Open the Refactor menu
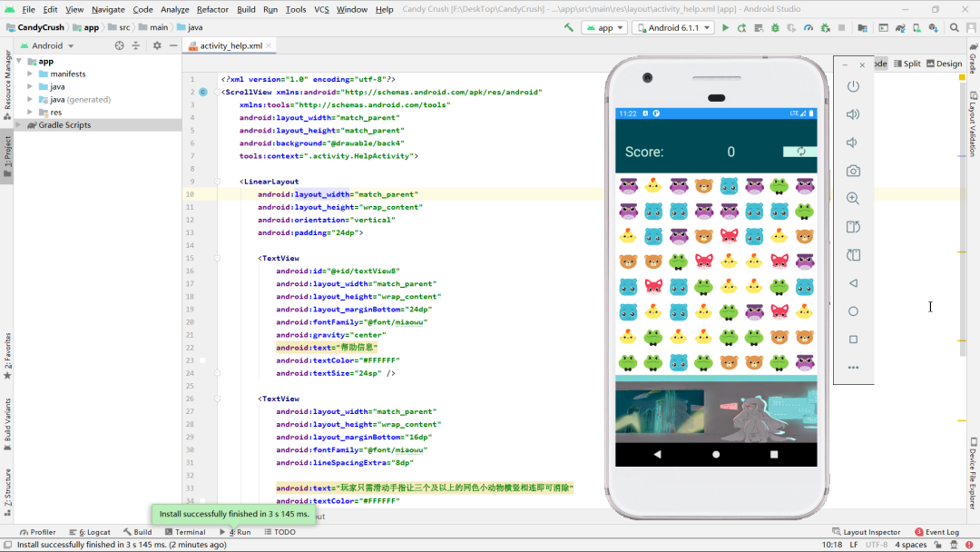Image resolution: width=980 pixels, height=552 pixels. point(212,9)
